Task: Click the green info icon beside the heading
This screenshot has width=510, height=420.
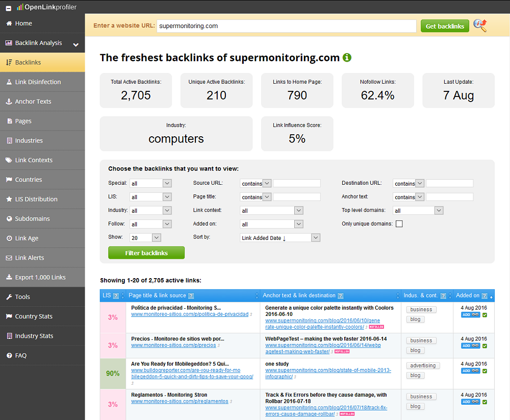Action: (x=347, y=58)
